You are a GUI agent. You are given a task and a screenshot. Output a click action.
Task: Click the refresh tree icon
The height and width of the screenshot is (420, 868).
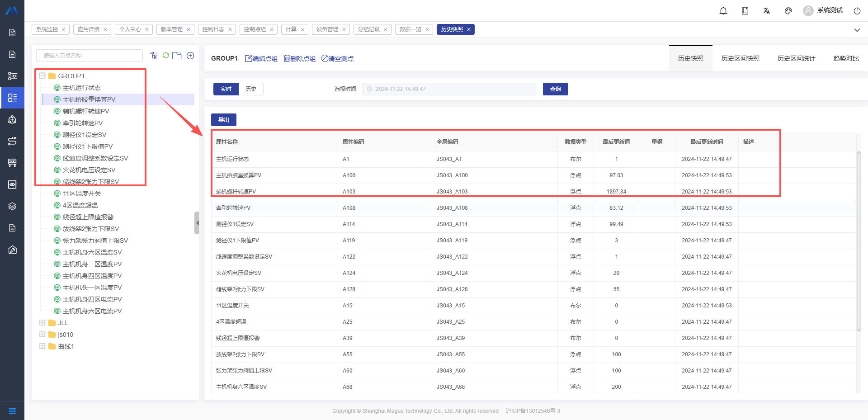coord(166,55)
